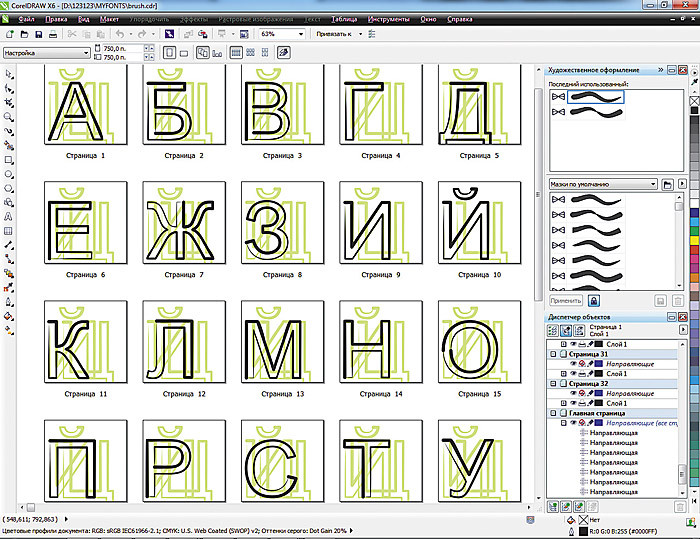Select the Pick tool in the toolbox

click(9, 74)
